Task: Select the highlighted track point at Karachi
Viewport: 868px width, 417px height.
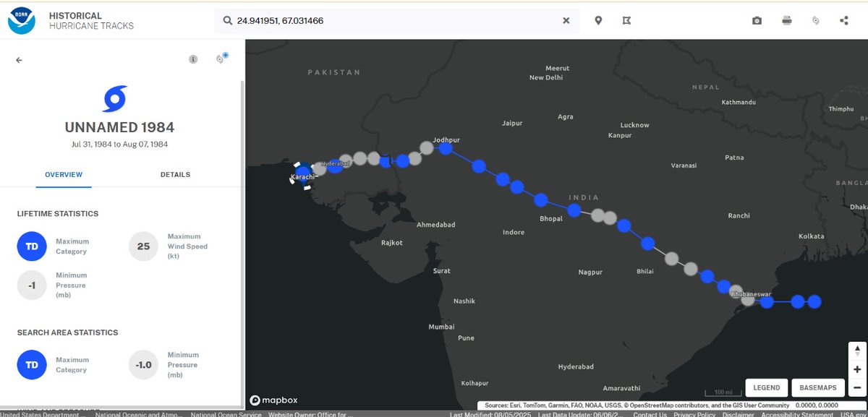Action: click(x=302, y=174)
